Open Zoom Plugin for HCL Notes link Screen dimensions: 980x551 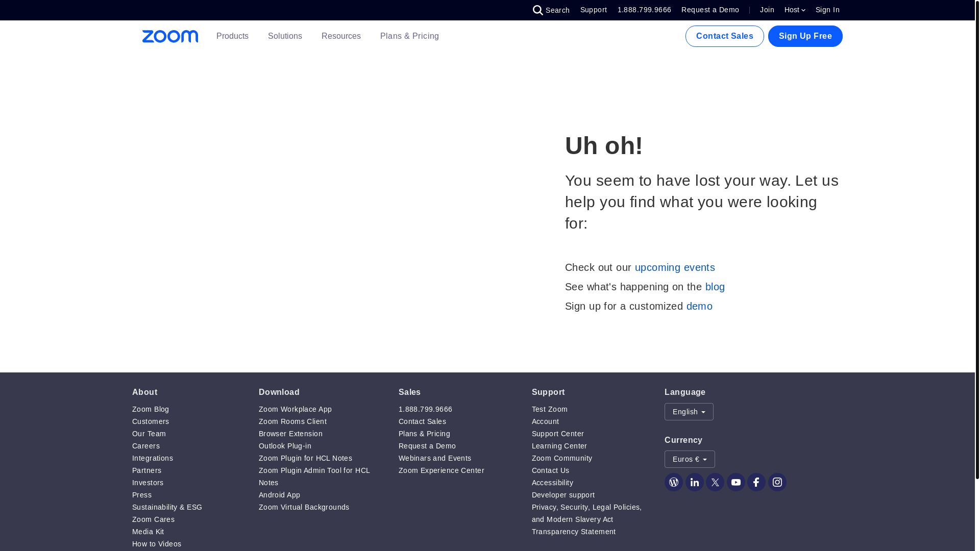tap(305, 458)
